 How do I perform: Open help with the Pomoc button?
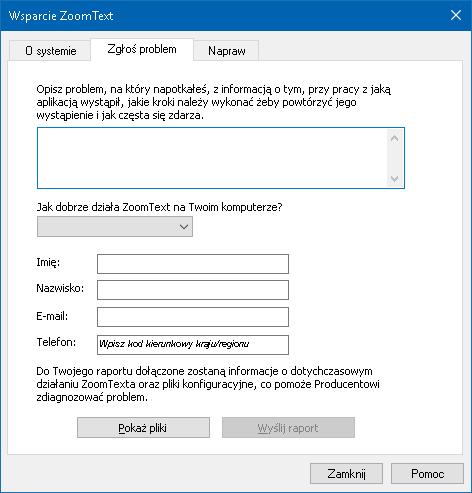[427, 473]
